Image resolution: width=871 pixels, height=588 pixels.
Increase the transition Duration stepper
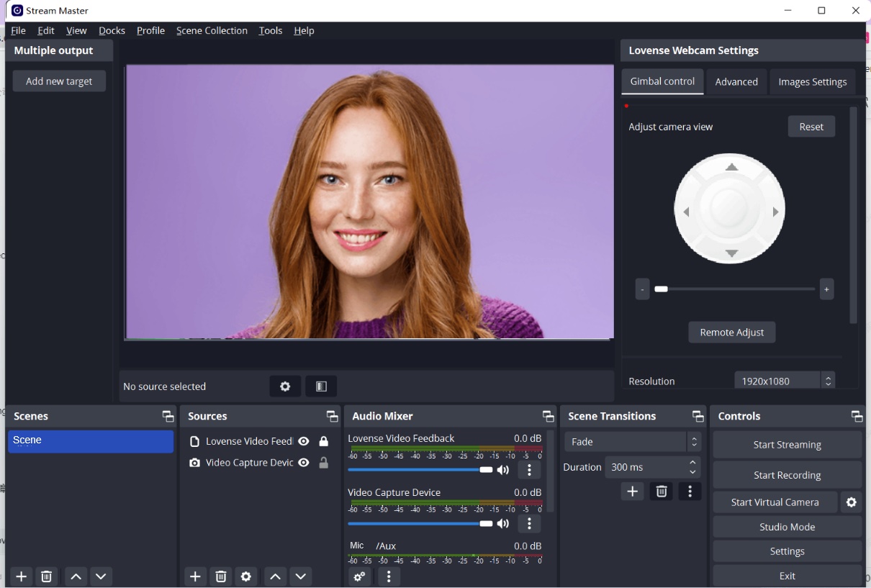[x=692, y=463]
